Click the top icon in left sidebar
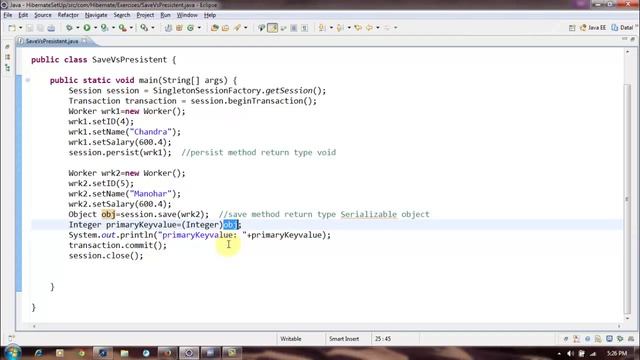This screenshot has height=360, width=640. click(7, 47)
